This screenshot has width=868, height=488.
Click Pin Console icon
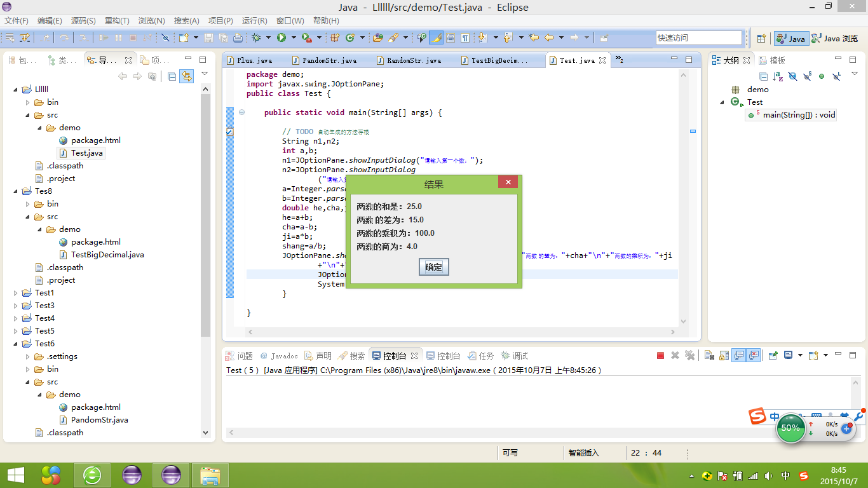[773, 356]
